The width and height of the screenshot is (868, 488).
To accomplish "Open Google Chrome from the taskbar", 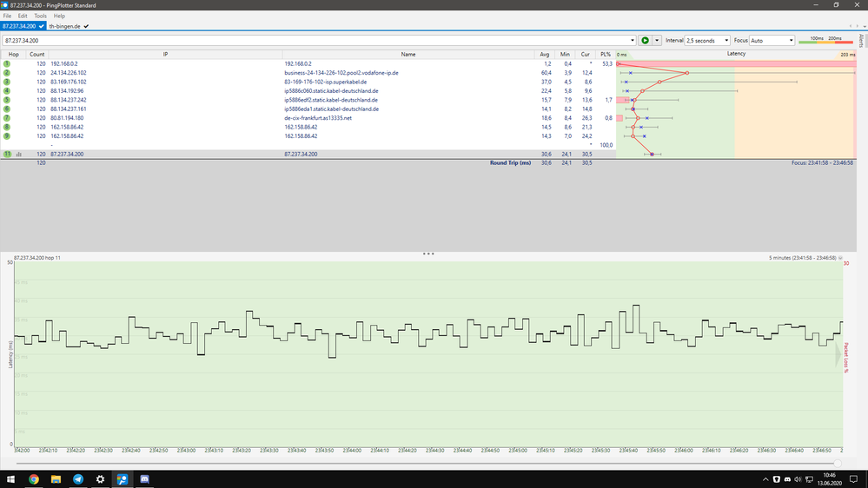I will 33,478.
